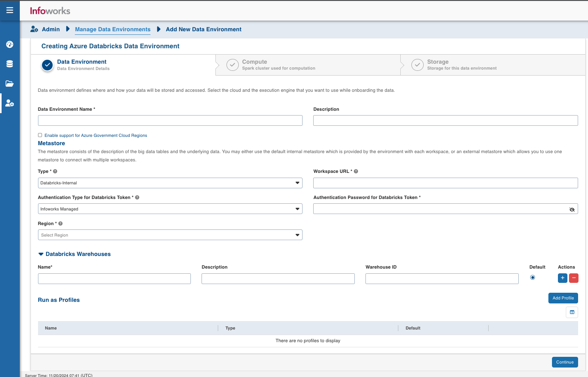588x377 pixels.
Task: Click the Run as Profiles heading
Action: click(x=59, y=300)
